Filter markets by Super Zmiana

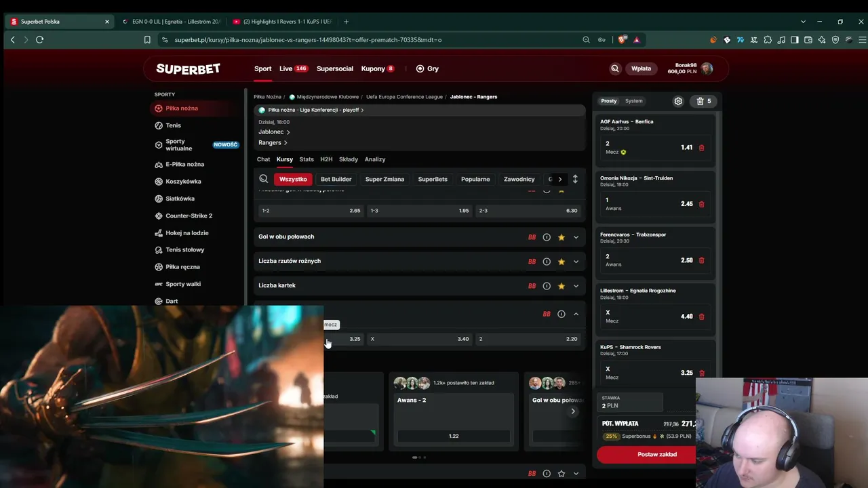coord(384,179)
